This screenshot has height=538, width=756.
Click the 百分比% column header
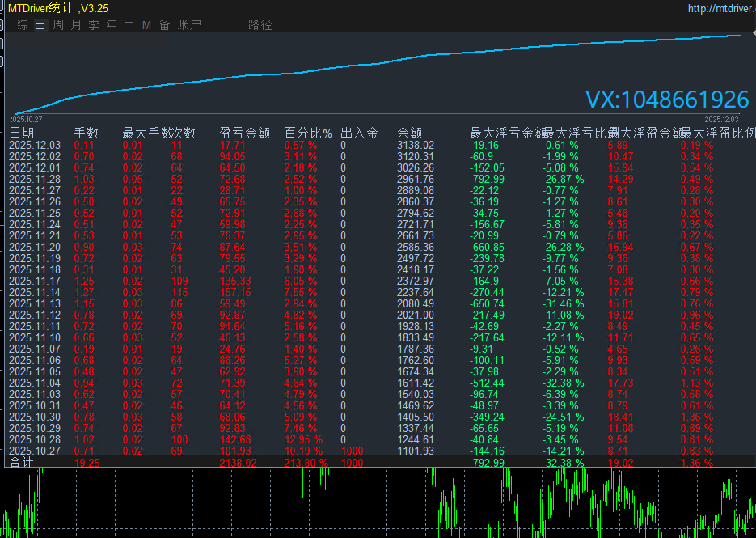coord(308,133)
